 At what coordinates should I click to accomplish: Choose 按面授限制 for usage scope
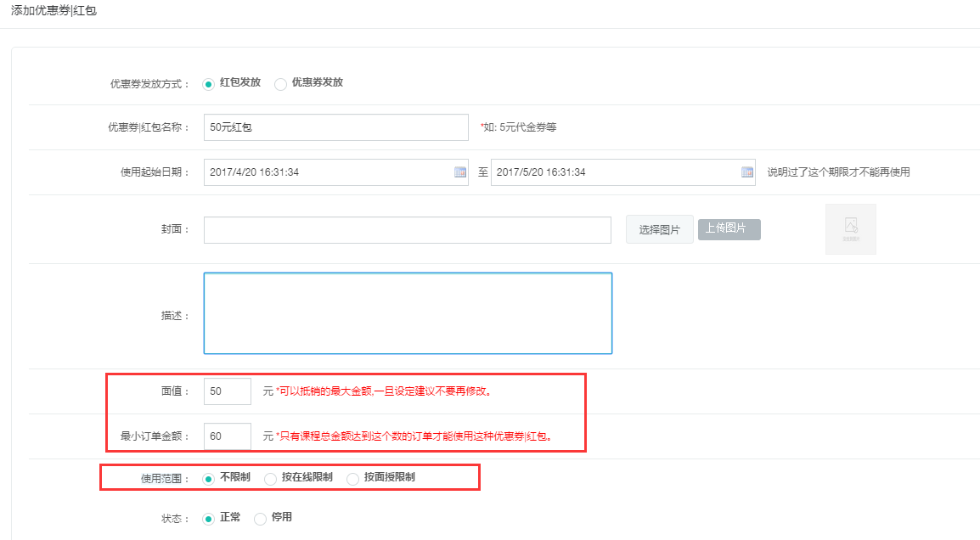(x=352, y=478)
